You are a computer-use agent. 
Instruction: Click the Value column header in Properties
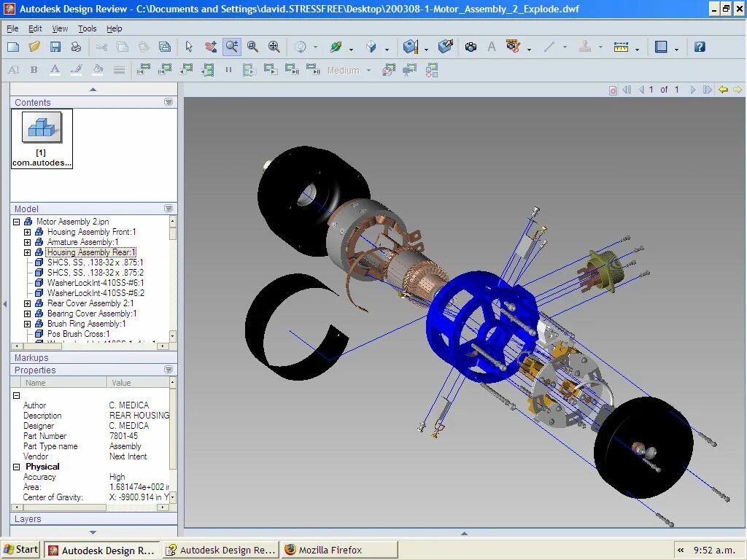point(138,383)
